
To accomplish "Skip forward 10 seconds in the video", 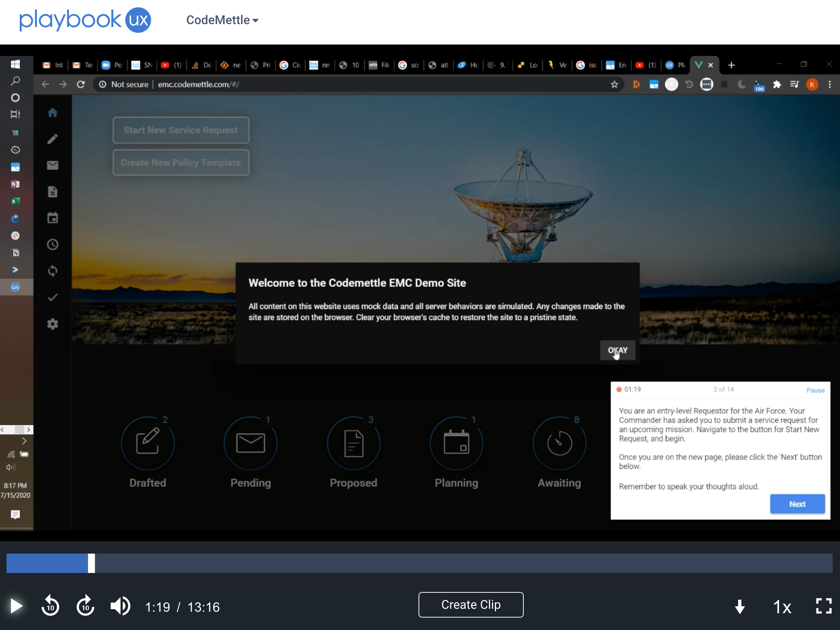I will (x=85, y=606).
